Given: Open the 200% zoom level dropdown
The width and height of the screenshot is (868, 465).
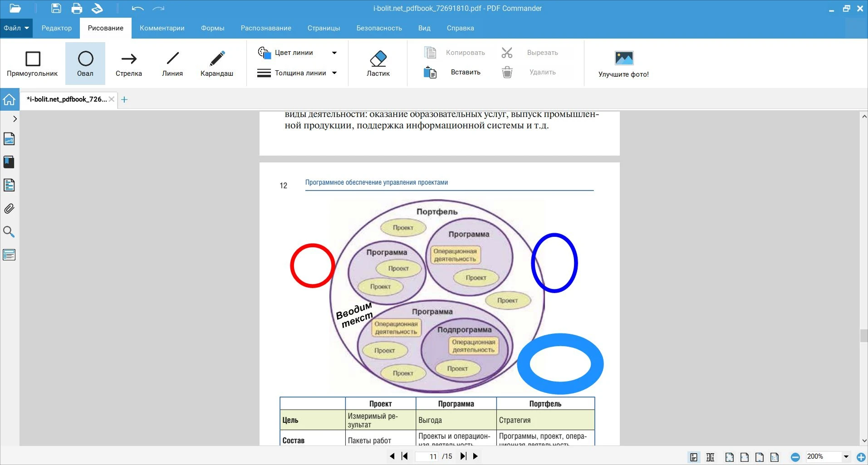Looking at the screenshot, I should coord(846,457).
